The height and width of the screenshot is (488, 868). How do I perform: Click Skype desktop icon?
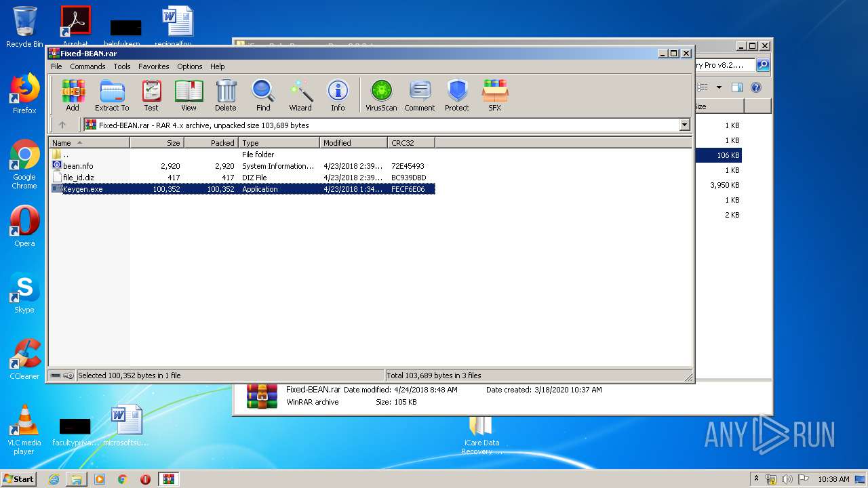pos(24,293)
